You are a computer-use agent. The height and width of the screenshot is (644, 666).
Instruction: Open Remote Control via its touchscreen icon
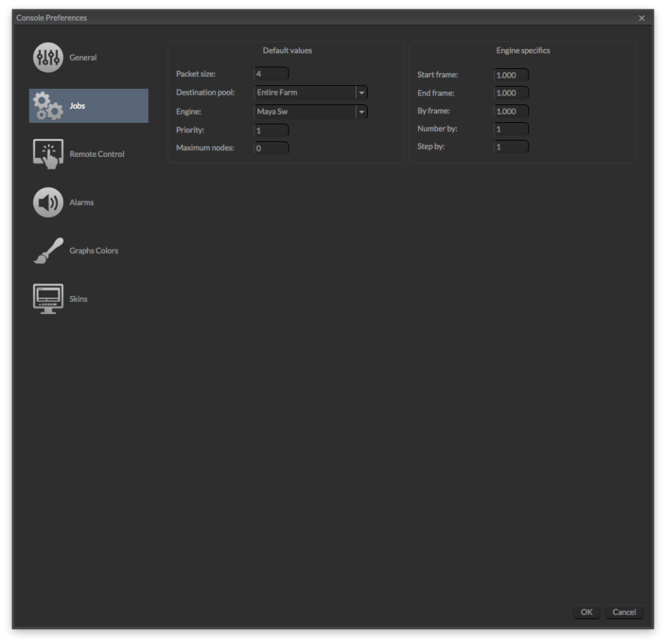coord(47,153)
